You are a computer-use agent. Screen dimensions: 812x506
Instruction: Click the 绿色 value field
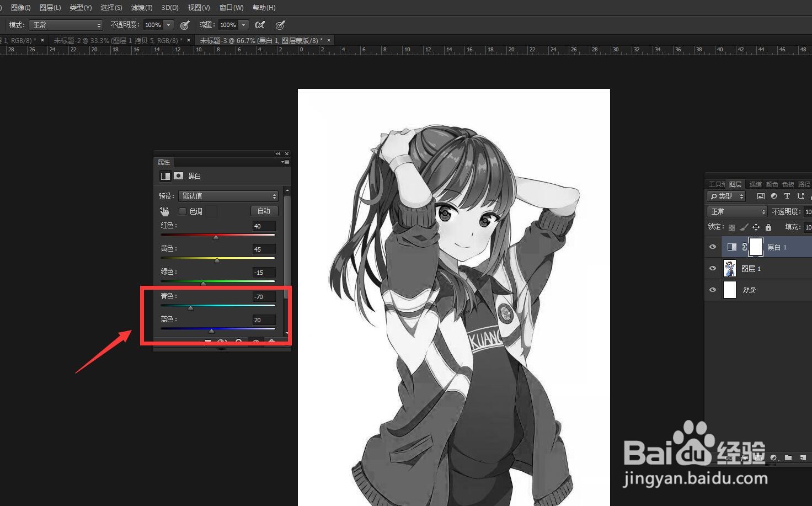[264, 273]
